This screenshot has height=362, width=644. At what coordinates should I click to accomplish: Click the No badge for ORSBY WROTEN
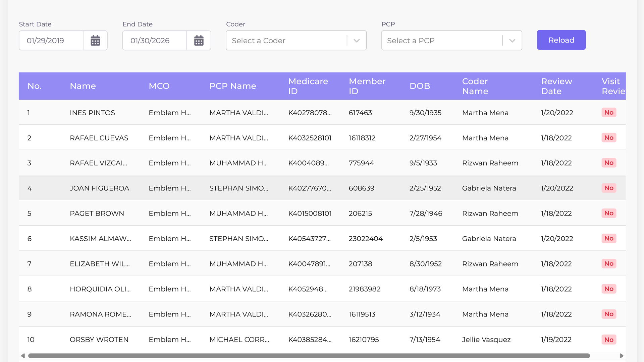pyautogui.click(x=608, y=340)
